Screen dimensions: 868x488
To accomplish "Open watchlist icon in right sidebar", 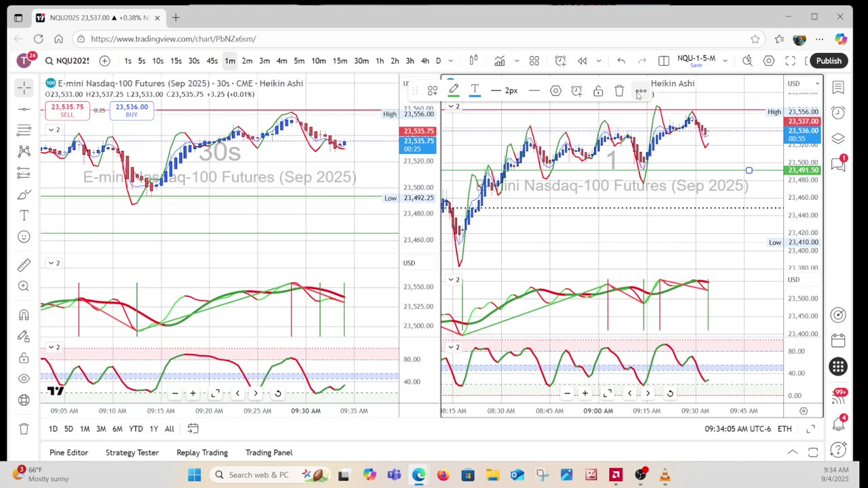I will click(x=838, y=87).
